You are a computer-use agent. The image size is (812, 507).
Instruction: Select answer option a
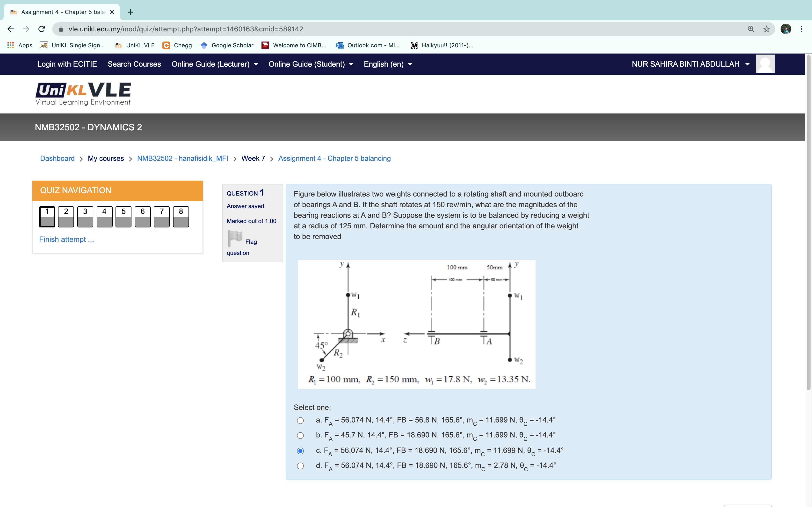point(300,421)
